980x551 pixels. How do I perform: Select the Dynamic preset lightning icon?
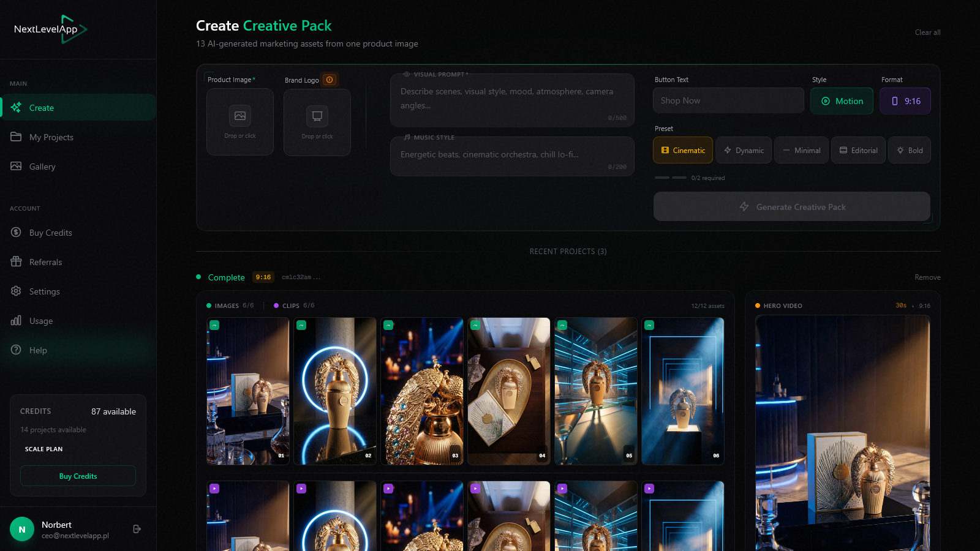coord(729,150)
